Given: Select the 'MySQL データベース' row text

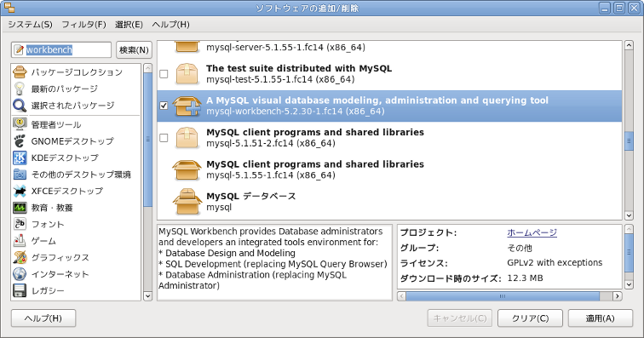Looking at the screenshot, I should click(x=251, y=197).
